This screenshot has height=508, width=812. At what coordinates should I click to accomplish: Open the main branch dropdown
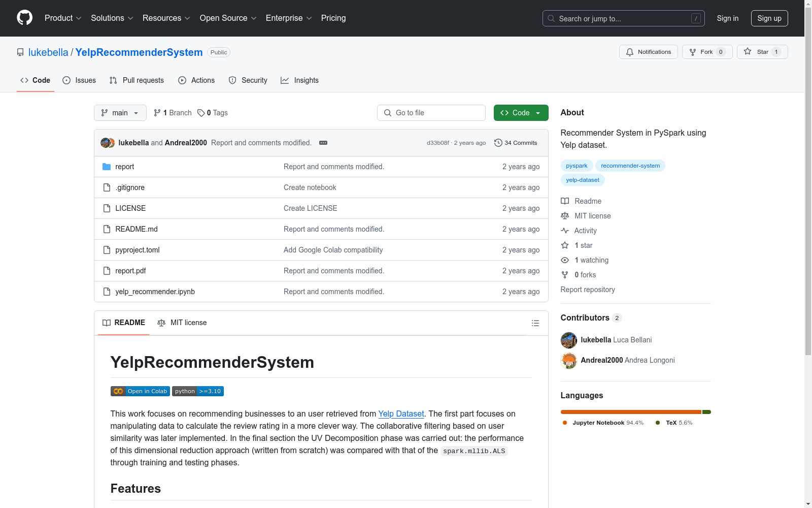click(120, 113)
